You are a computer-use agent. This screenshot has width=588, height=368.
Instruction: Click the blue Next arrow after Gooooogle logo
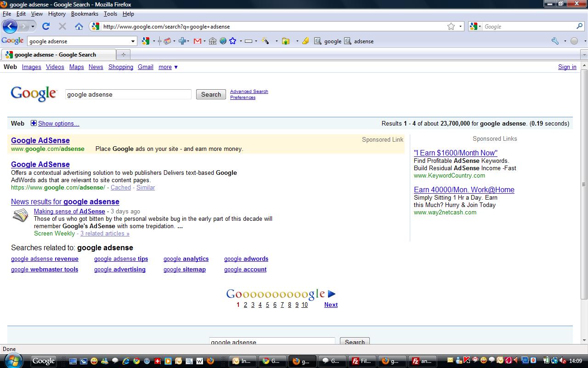tap(332, 294)
